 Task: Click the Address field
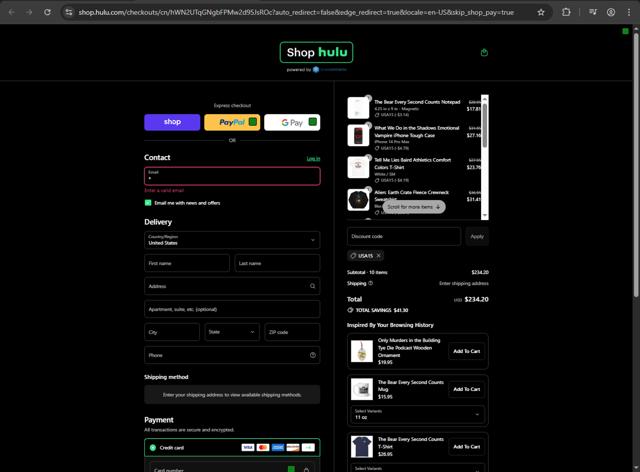click(x=232, y=286)
